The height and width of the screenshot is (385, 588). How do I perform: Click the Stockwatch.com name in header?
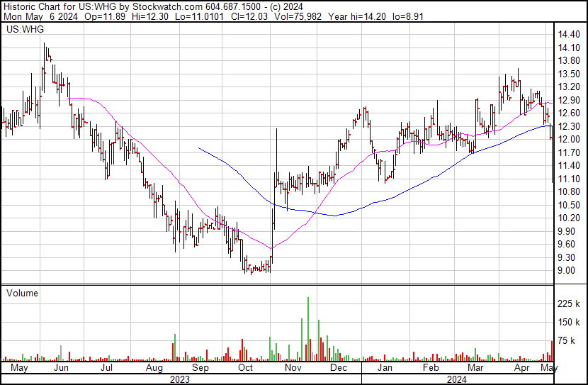coord(168,7)
